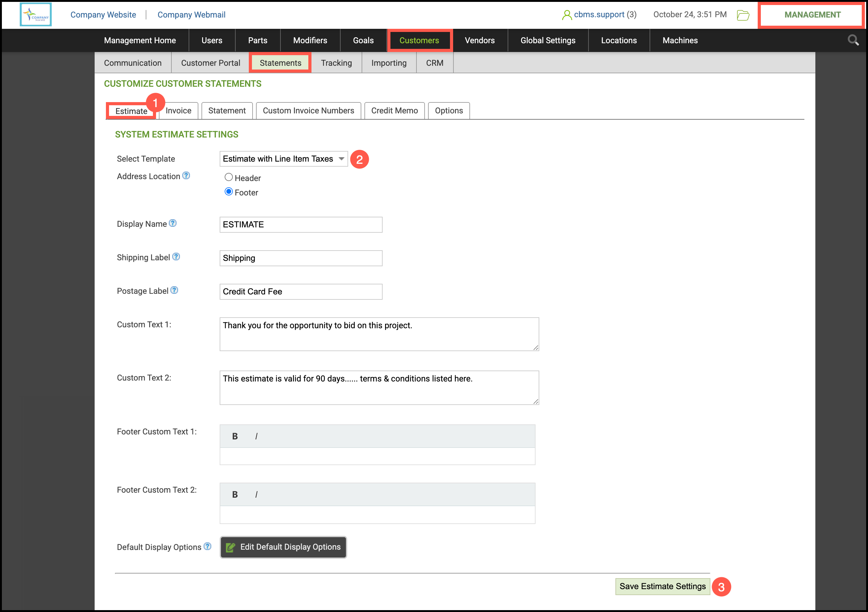This screenshot has height=612, width=868.
Task: Open Postage Label help icon
Action: (174, 290)
